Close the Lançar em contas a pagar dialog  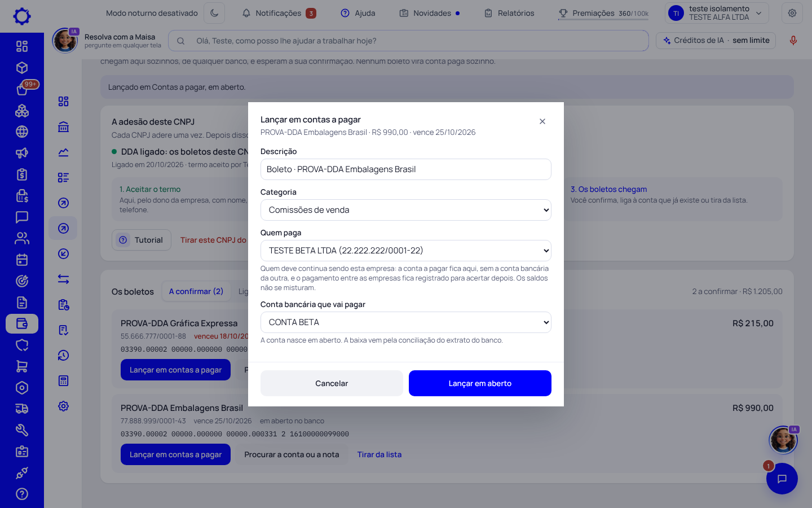542,121
